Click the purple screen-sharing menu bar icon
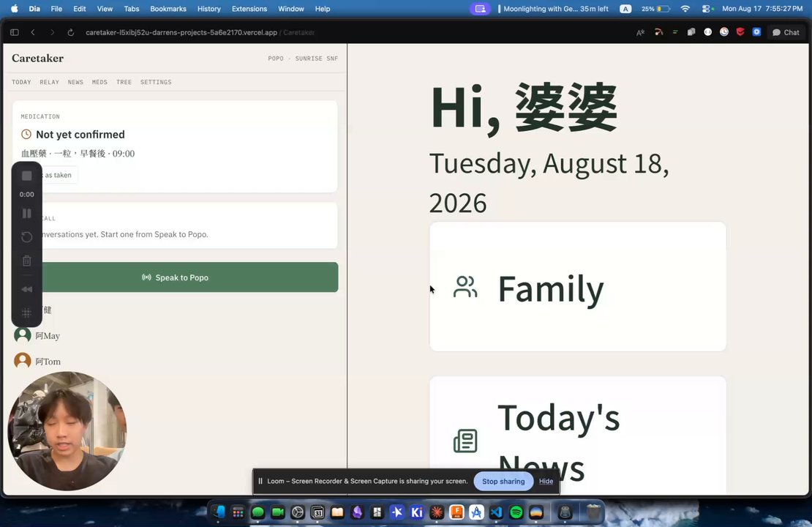 [480, 9]
